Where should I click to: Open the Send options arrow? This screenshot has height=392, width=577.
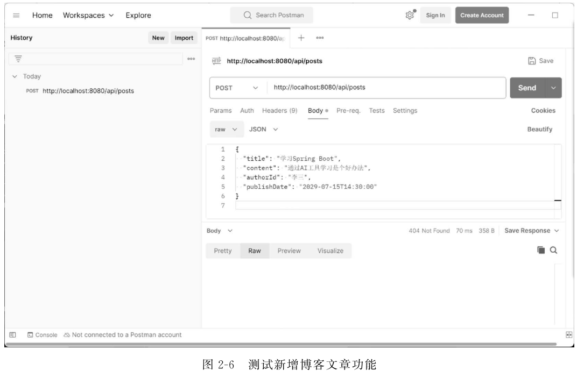pos(553,88)
